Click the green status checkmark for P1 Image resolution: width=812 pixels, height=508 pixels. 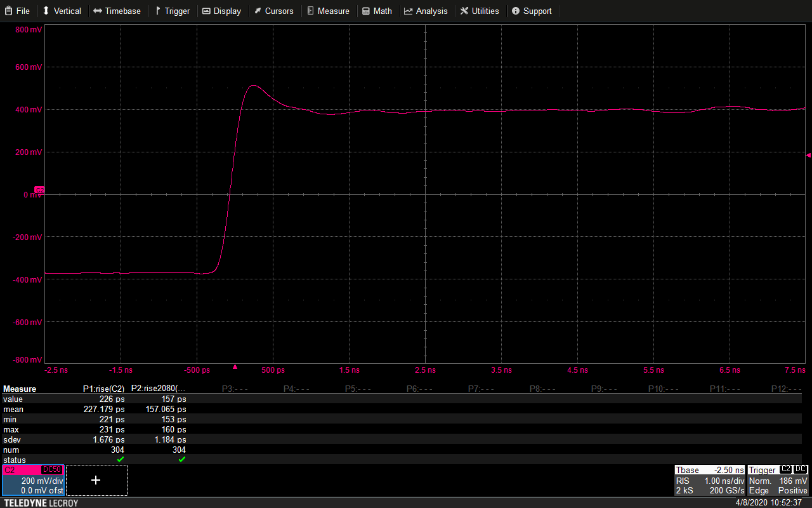coord(121,459)
